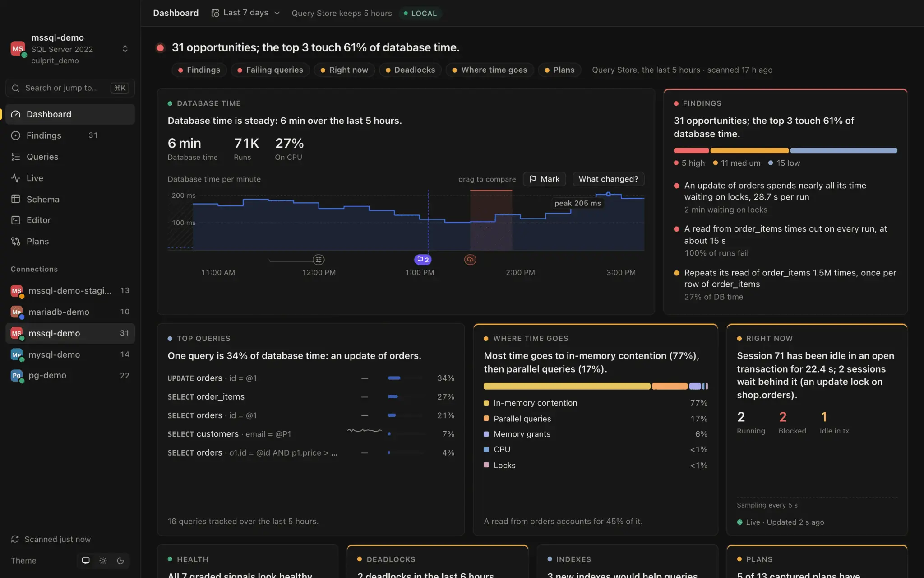
Task: Open Plans in the sidebar
Action: [70, 241]
